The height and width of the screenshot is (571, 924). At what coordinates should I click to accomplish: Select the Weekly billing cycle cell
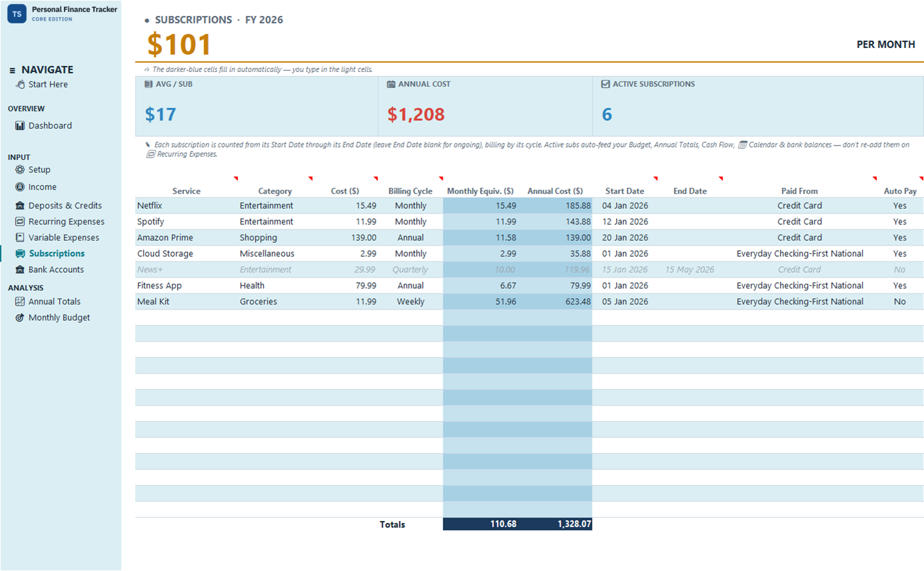click(411, 302)
